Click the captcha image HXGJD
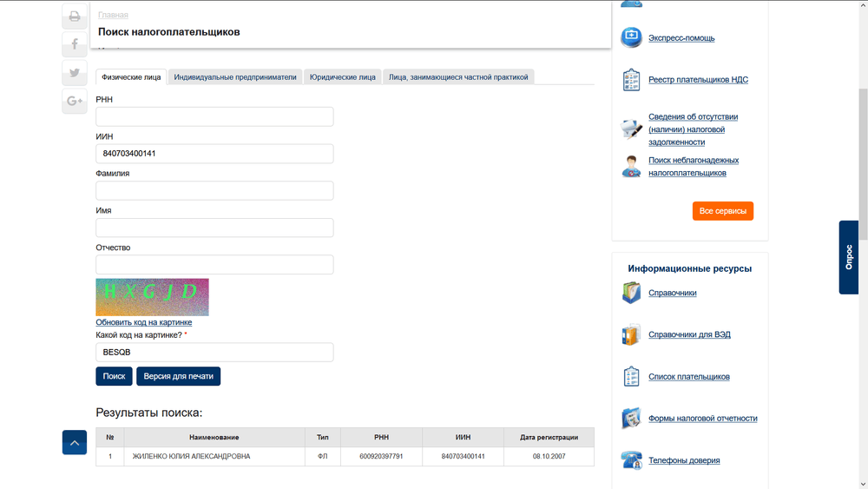 [x=152, y=297]
